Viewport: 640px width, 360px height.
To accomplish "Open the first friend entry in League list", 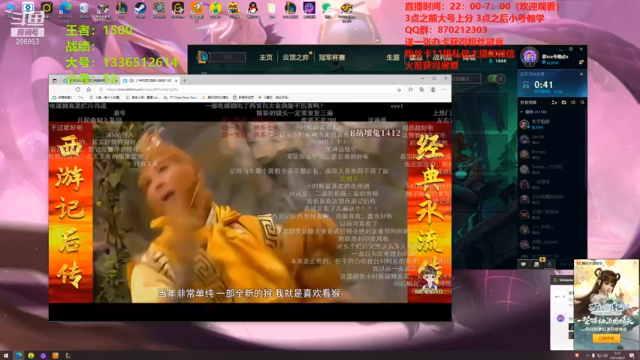I will point(551,124).
